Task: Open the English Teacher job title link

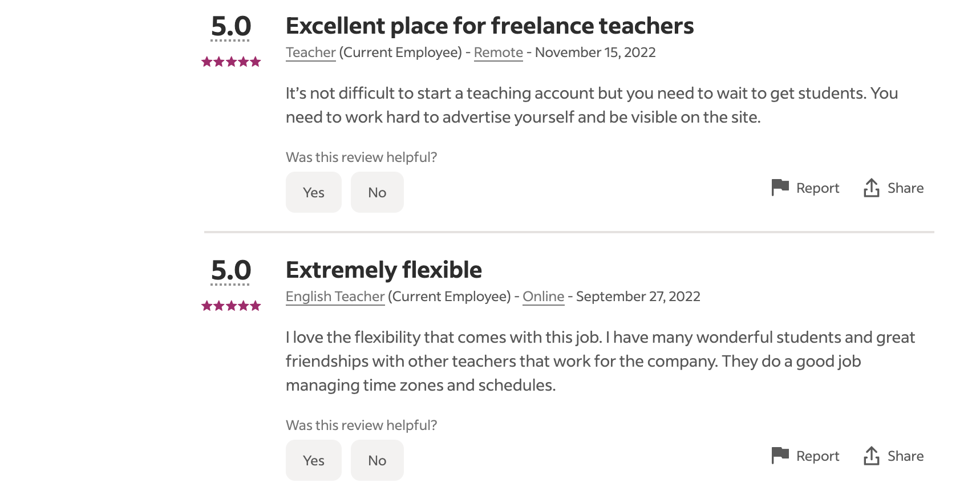Action: (335, 297)
